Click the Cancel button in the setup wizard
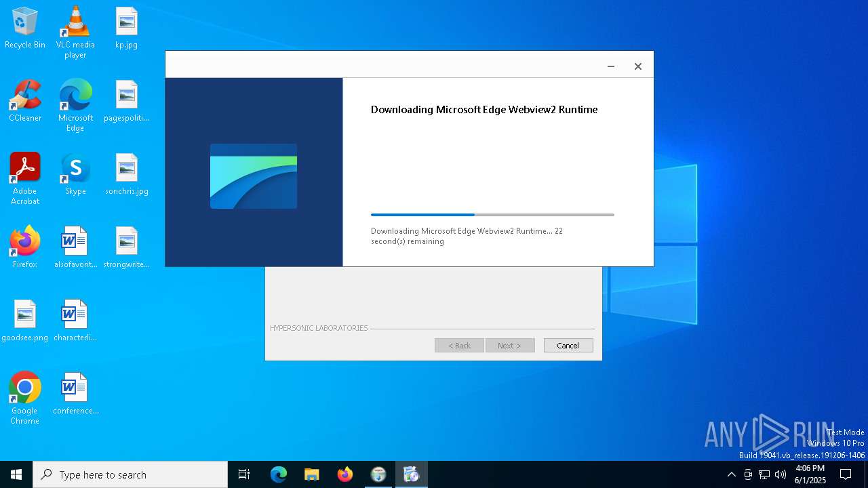Viewport: 868px width, 488px height. point(568,346)
